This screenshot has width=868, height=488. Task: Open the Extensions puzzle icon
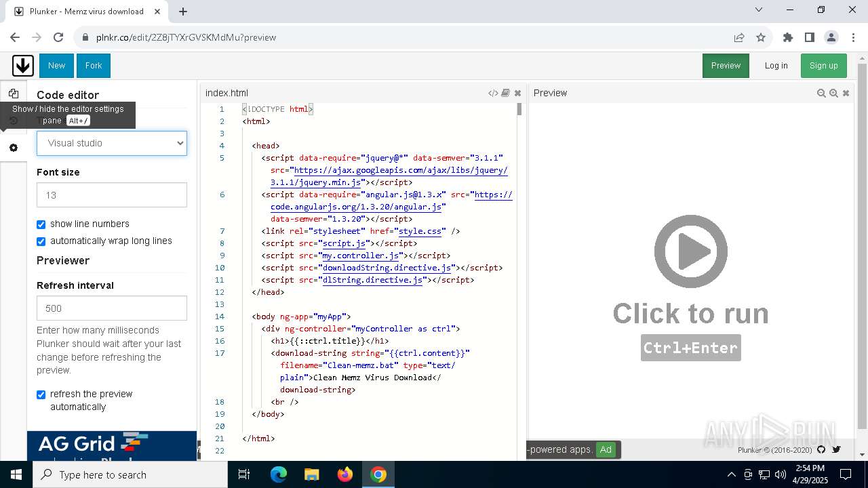788,37
